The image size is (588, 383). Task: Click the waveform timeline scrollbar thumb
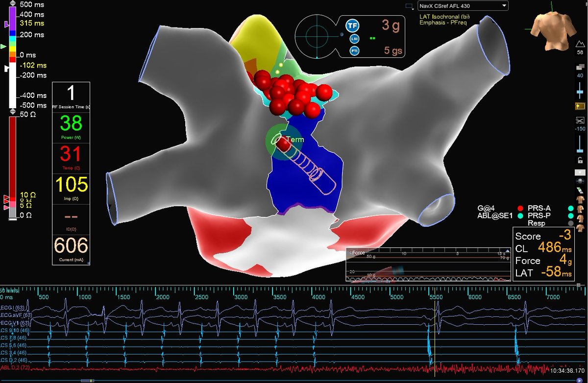pos(88,380)
